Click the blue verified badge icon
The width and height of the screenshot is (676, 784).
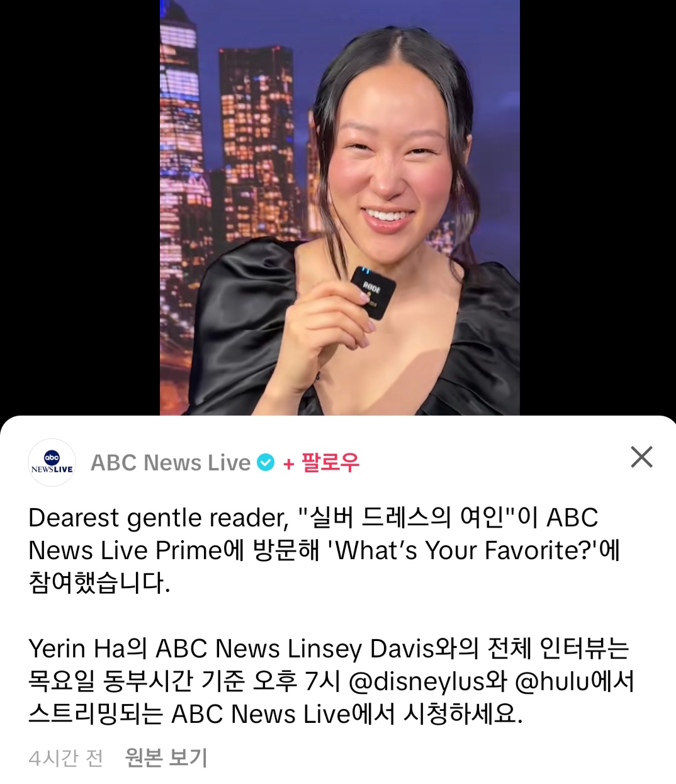tap(266, 463)
